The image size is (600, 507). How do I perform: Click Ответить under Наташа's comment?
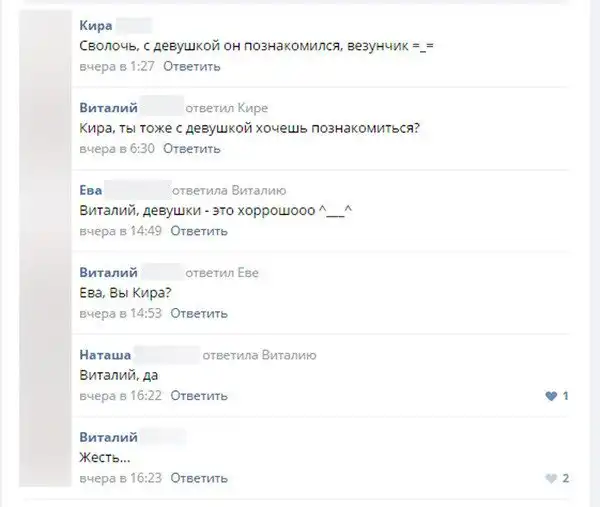tap(199, 396)
